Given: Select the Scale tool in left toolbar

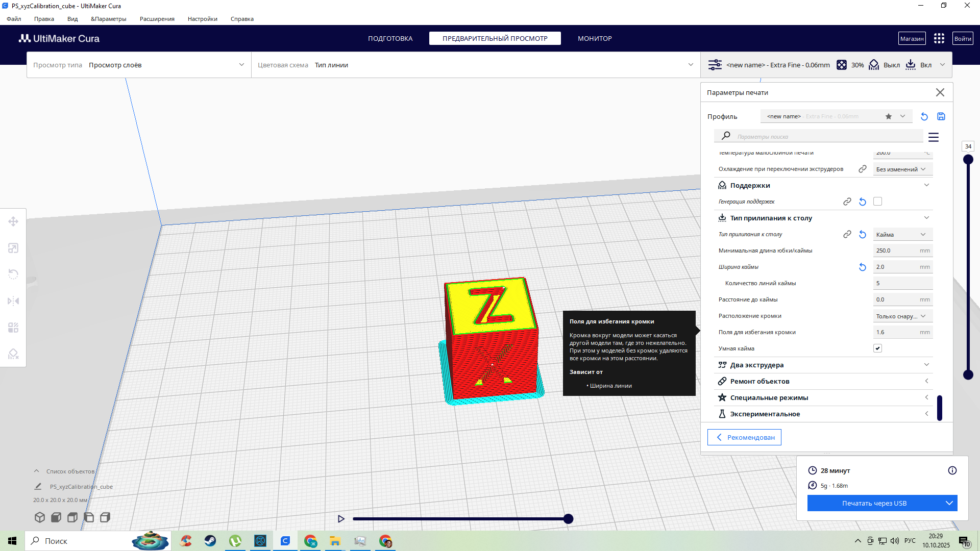Looking at the screenshot, I should click(x=13, y=248).
